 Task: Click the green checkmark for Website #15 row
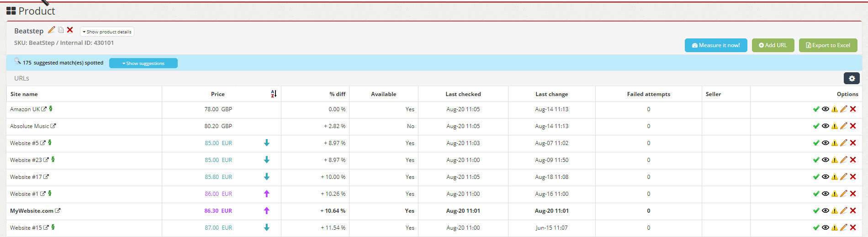pos(816,227)
